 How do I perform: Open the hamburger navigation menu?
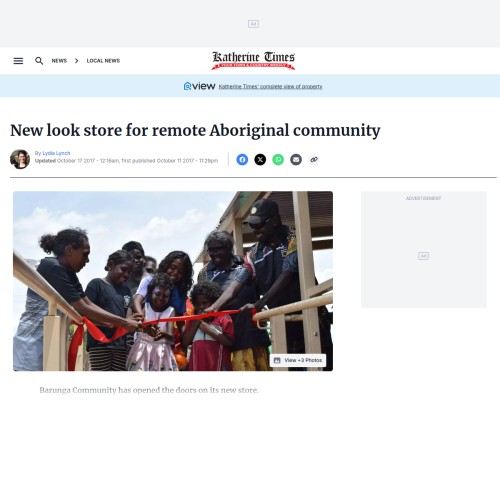point(18,61)
